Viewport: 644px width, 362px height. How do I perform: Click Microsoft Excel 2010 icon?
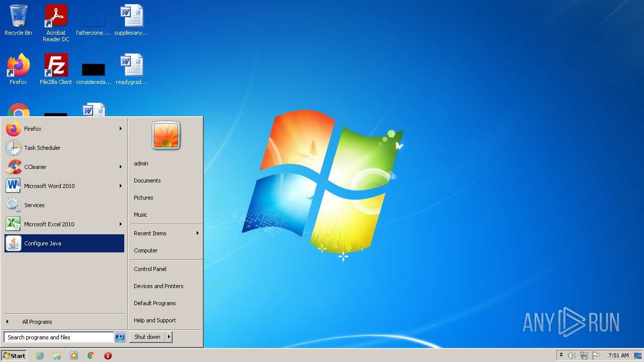(x=14, y=224)
